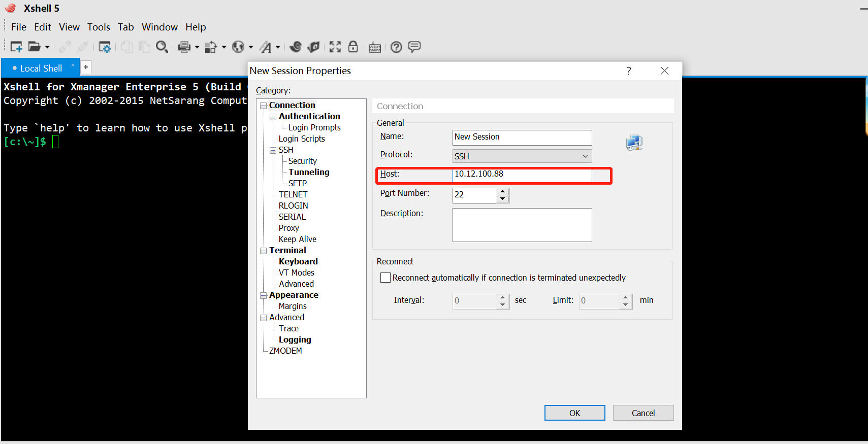868x444 pixels.
Task: Click the New Session toolbar icon
Action: 16,47
